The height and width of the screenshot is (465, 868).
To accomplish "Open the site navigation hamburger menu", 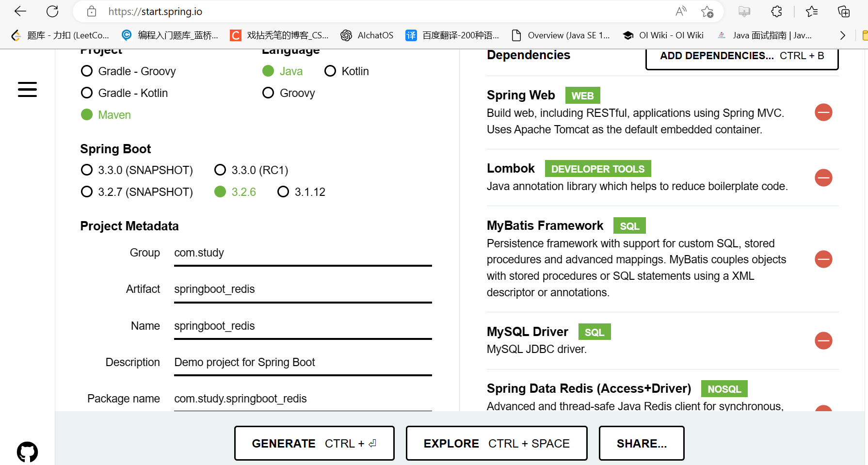I will pos(27,90).
